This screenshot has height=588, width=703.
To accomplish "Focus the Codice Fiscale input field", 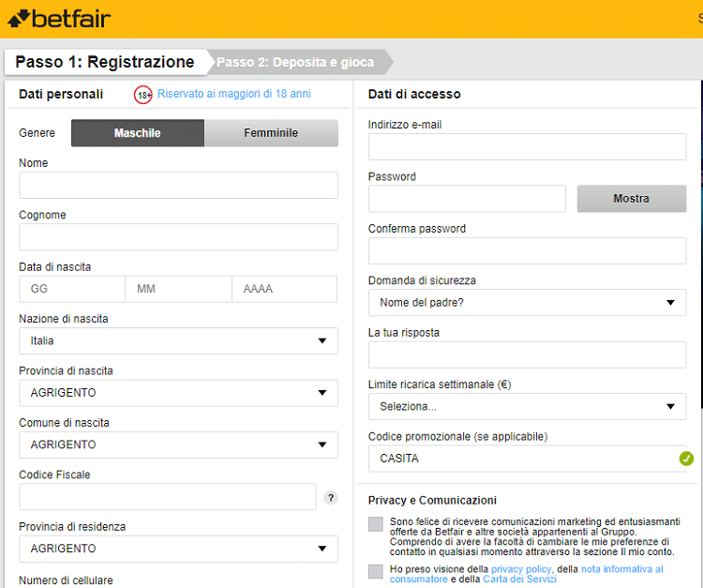I will (167, 497).
